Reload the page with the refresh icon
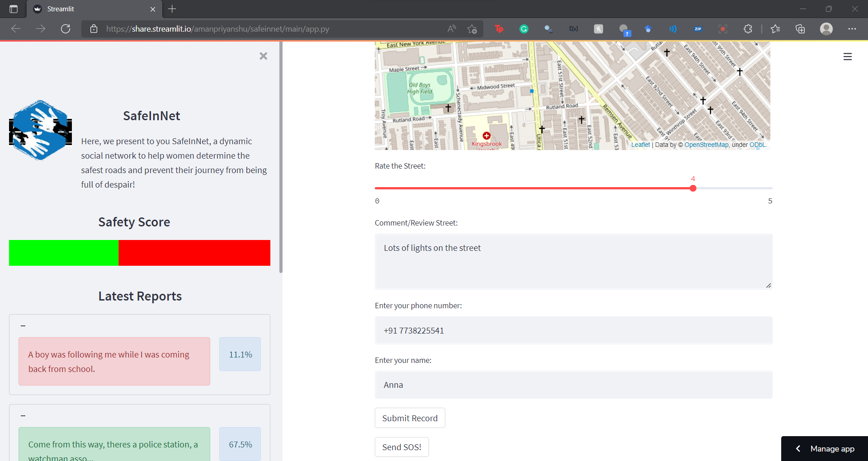The height and width of the screenshot is (461, 868). 66,29
